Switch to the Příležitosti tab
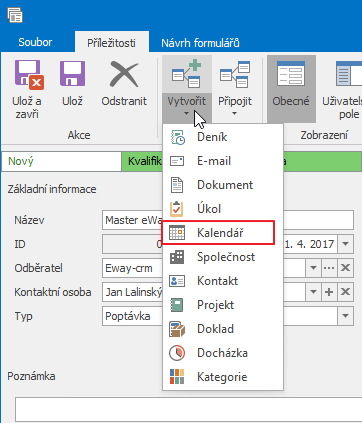This screenshot has width=362, height=423. 111,43
